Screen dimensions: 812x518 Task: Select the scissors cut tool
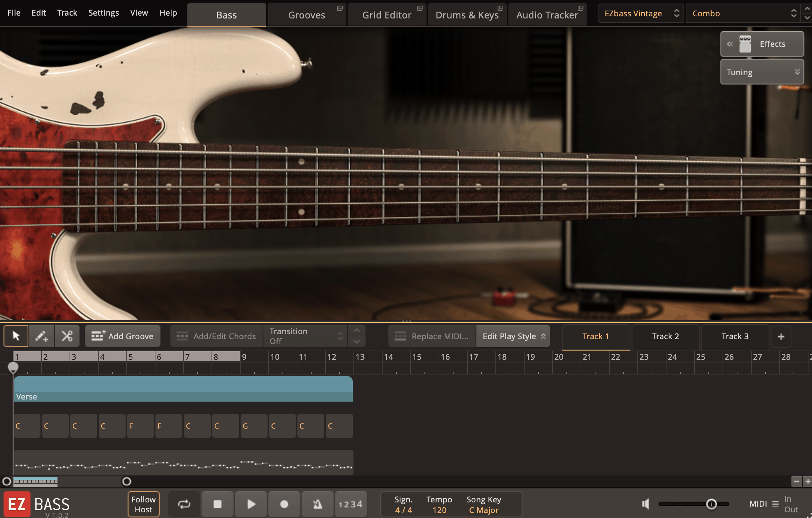tap(67, 336)
